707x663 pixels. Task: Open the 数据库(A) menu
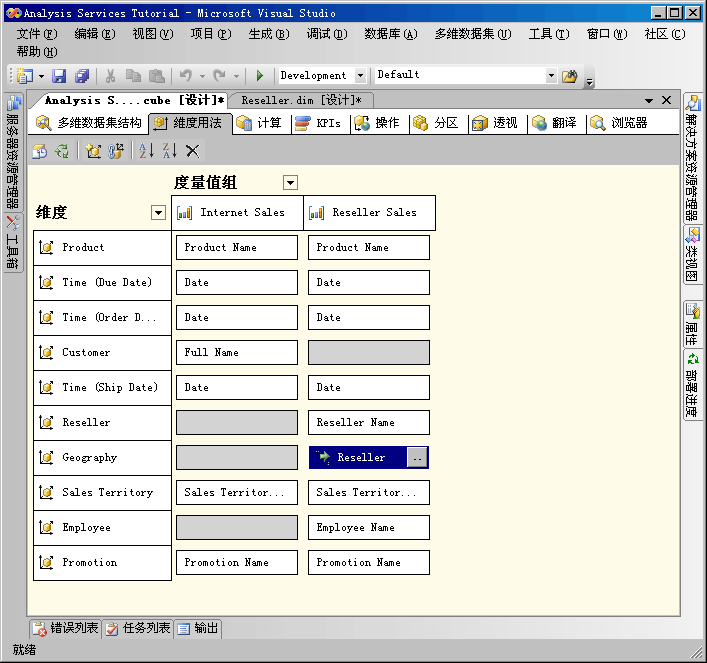point(390,34)
